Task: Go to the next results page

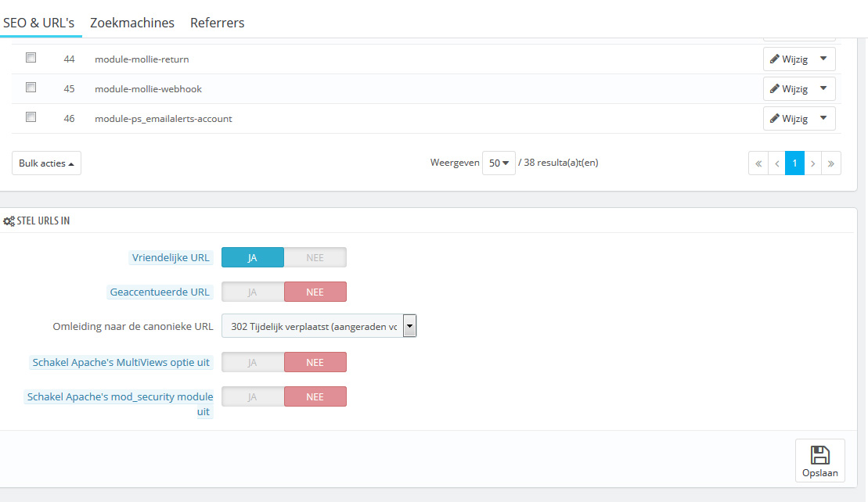Action: (x=813, y=163)
